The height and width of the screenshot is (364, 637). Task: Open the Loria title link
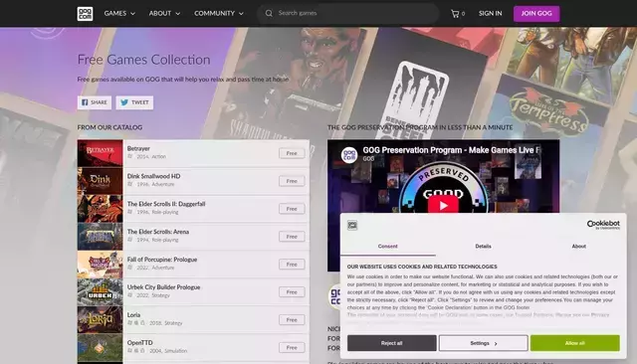(x=133, y=315)
